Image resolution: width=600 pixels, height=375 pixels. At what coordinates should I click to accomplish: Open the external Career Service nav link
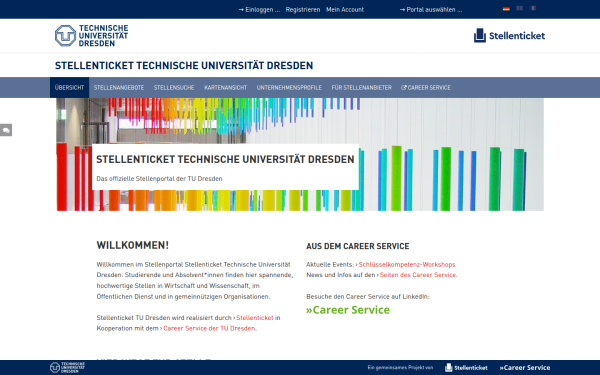point(426,88)
